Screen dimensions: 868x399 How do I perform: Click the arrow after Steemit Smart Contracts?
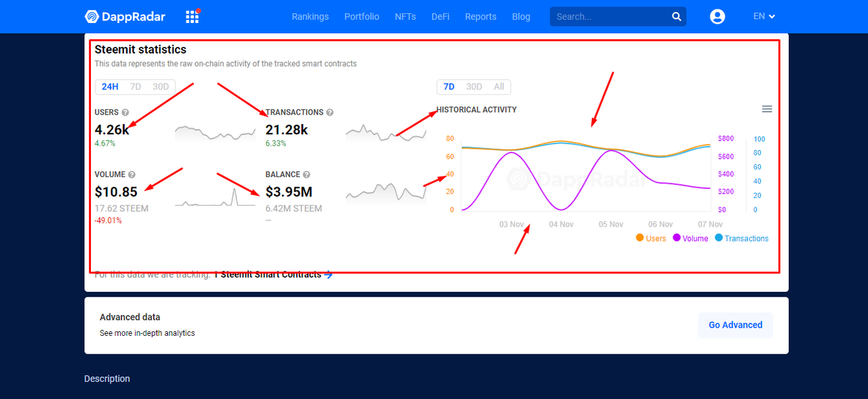[329, 275]
